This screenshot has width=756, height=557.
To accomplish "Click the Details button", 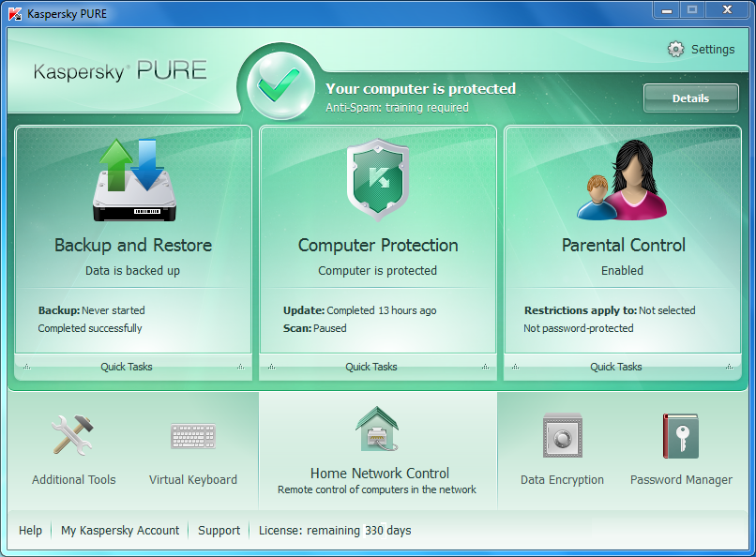I will [x=691, y=98].
